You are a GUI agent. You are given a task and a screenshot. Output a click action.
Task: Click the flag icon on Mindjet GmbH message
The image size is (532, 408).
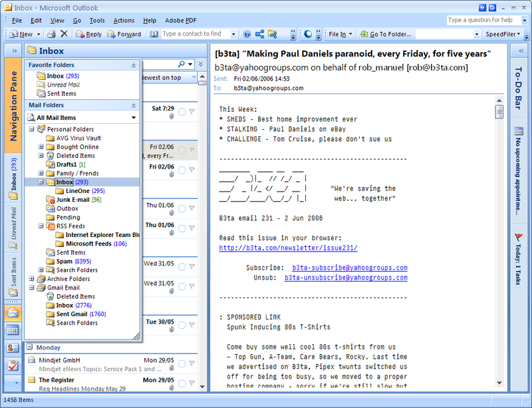coord(192,363)
